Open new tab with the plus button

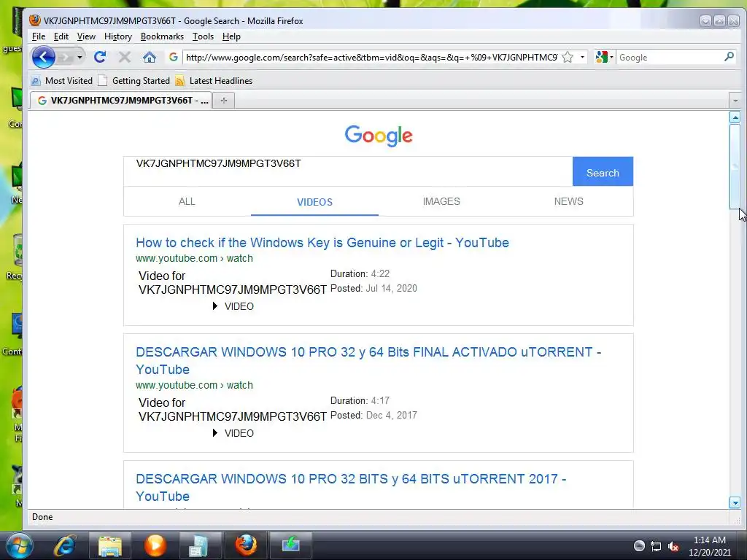point(223,101)
